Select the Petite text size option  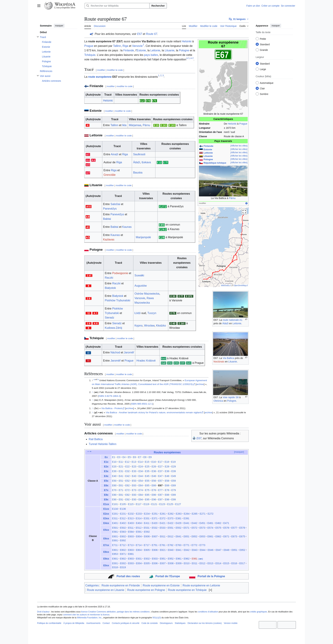point(257,39)
